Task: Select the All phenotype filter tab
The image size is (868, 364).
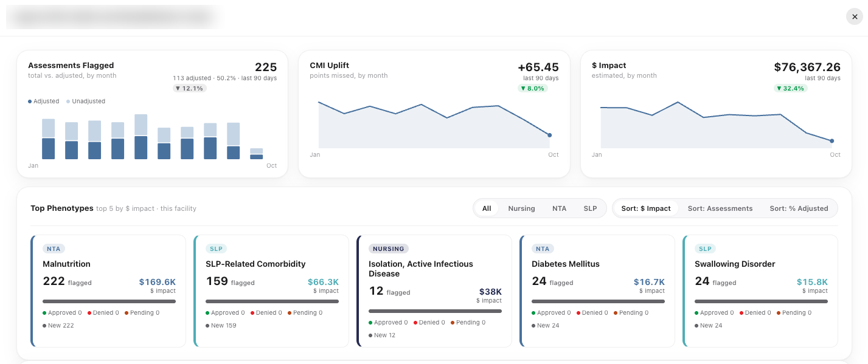Action: (x=487, y=208)
